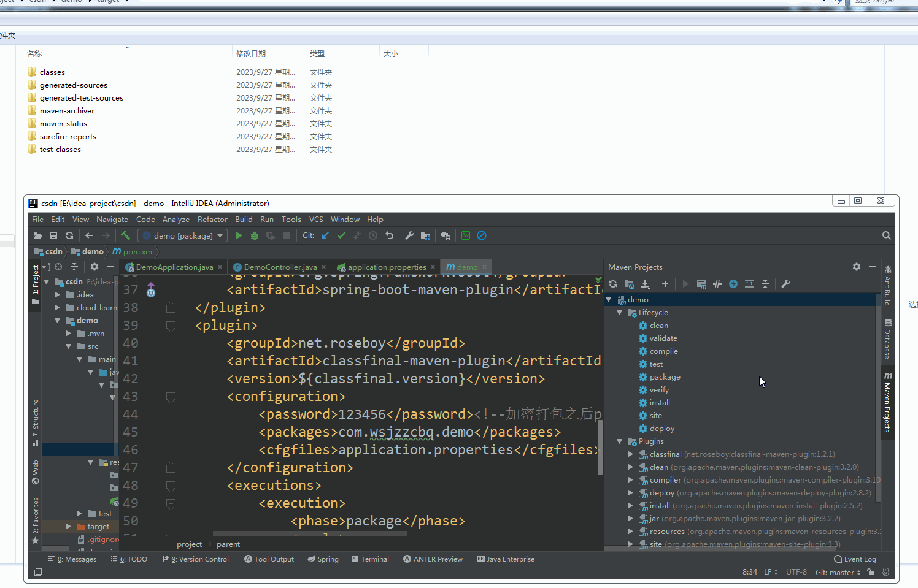This screenshot has width=918, height=588.
Task: Click Generate Sources and Update Folders icon
Action: [629, 284]
